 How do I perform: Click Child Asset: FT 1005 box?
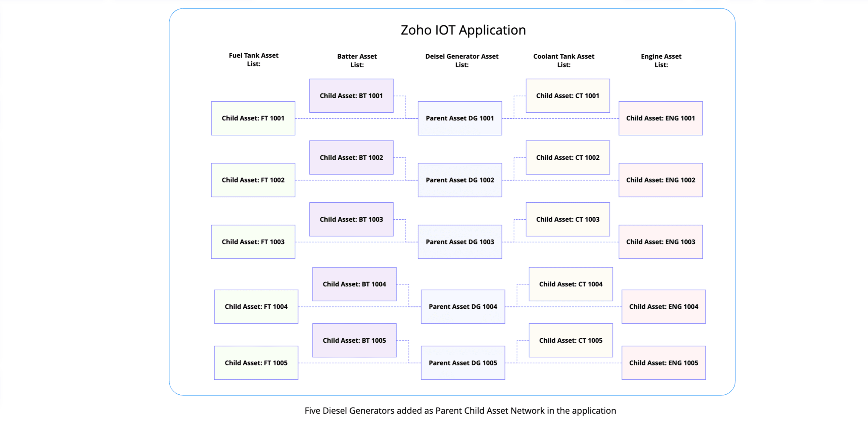click(256, 363)
